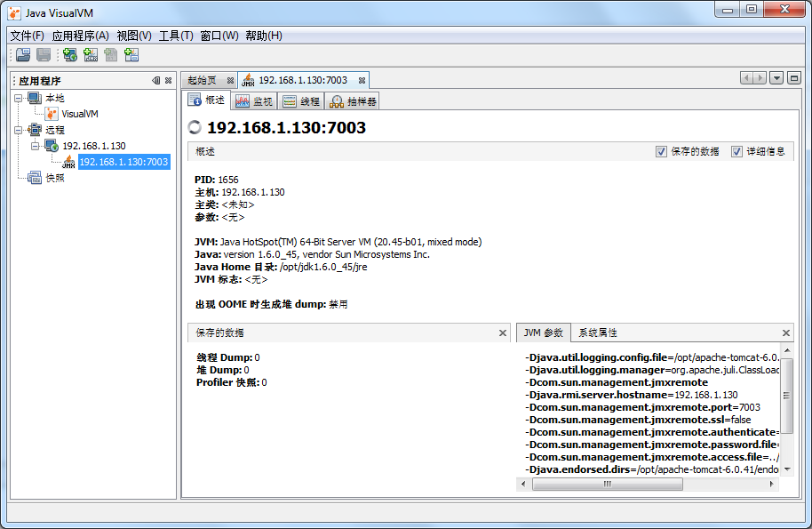
Task: Close the 应用程序 panel
Action: 168,80
